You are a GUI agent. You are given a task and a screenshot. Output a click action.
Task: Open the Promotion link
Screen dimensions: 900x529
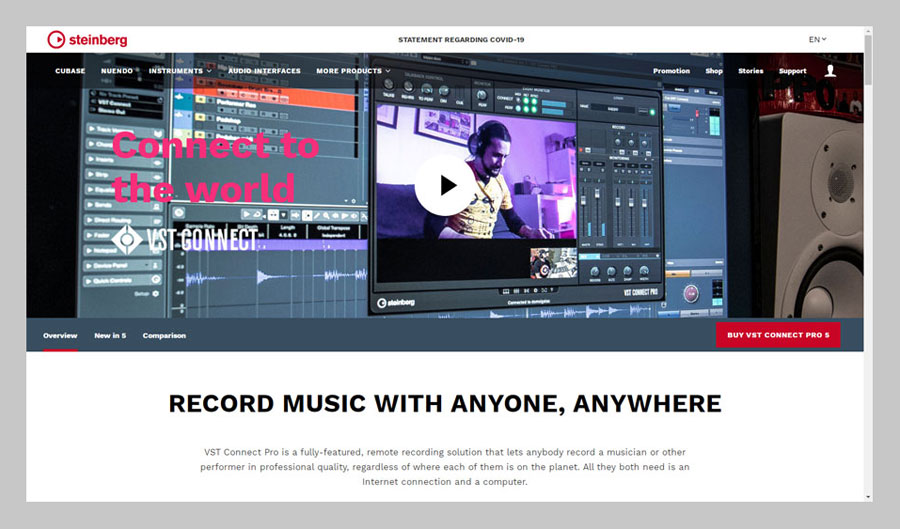(x=671, y=71)
